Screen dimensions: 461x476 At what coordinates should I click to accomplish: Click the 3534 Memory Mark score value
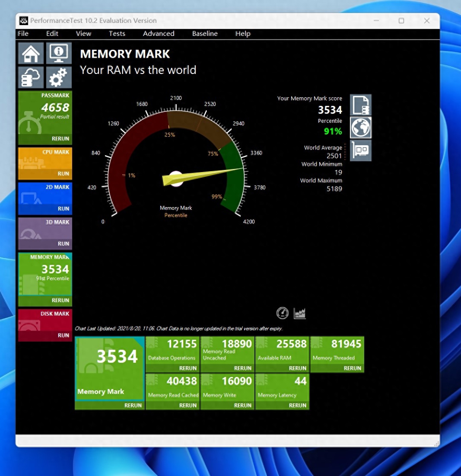pyautogui.click(x=330, y=109)
